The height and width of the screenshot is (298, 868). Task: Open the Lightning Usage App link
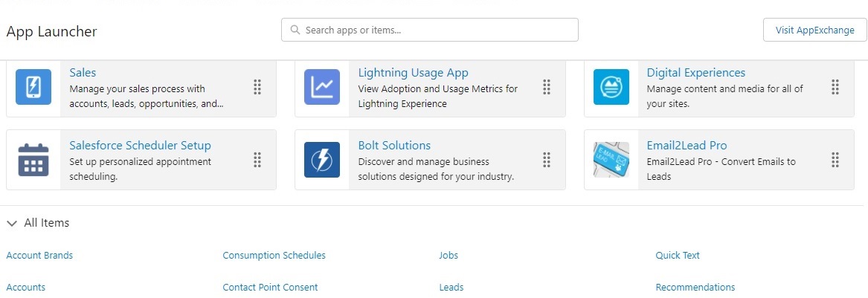coord(413,72)
